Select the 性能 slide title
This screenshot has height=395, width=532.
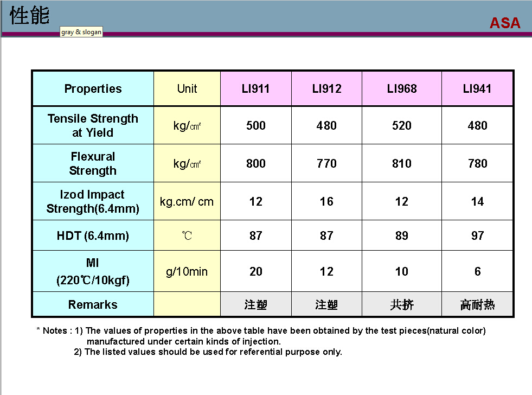pyautogui.click(x=29, y=16)
